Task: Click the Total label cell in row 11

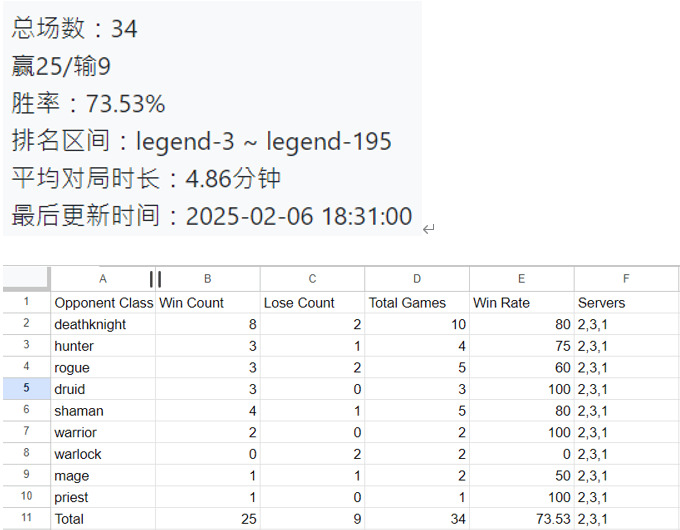Action: coord(103,519)
